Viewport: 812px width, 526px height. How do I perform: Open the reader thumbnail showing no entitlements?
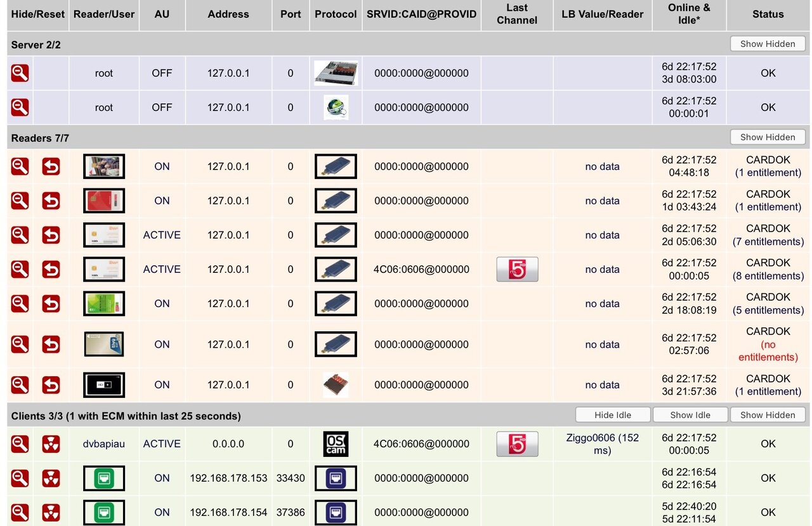[x=104, y=345]
